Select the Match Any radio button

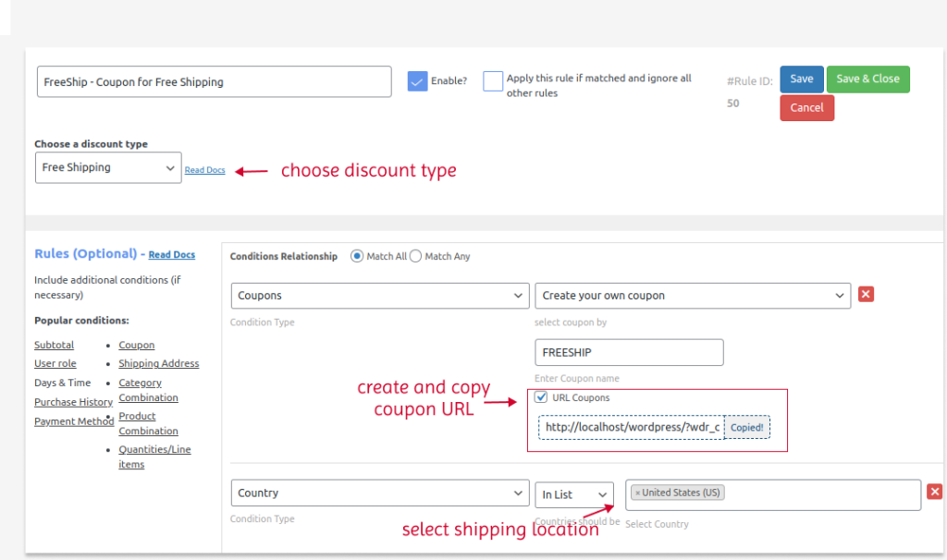coord(414,256)
